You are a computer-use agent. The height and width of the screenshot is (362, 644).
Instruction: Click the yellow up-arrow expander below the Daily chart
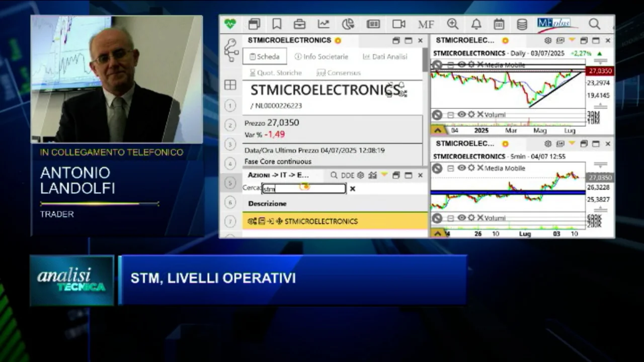[437, 130]
